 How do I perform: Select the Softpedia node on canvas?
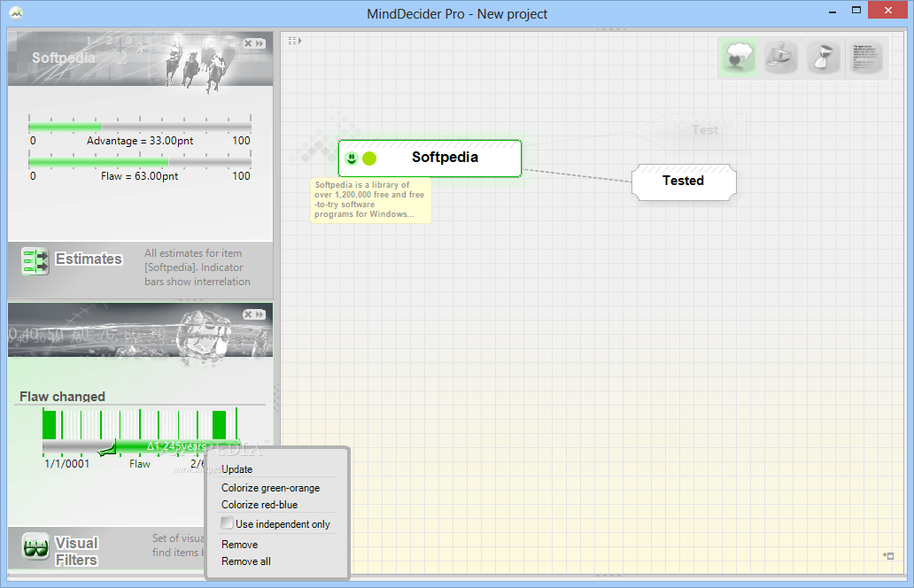coord(430,158)
